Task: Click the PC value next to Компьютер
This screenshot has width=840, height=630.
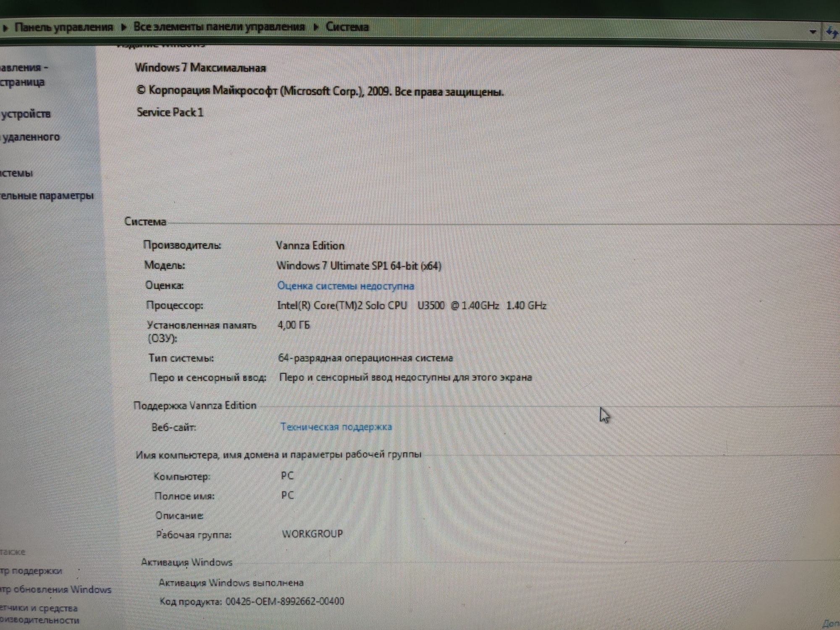Action: 287,475
